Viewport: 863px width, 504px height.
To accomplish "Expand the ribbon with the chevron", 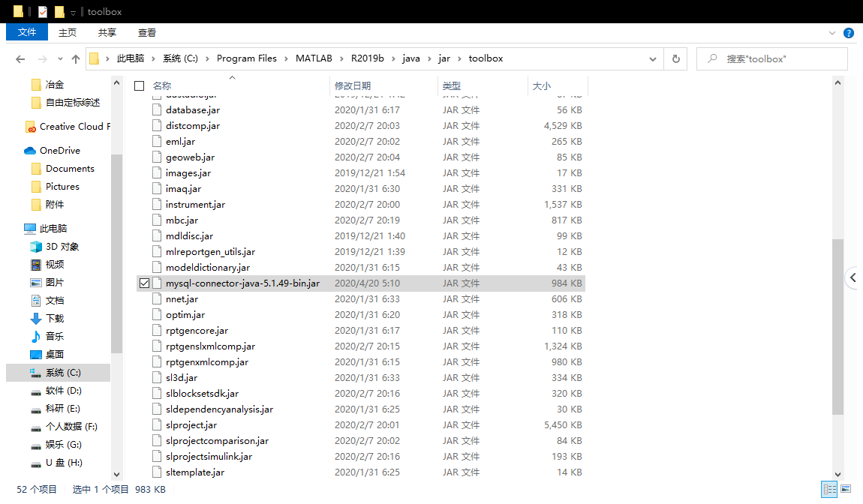I will click(x=832, y=33).
